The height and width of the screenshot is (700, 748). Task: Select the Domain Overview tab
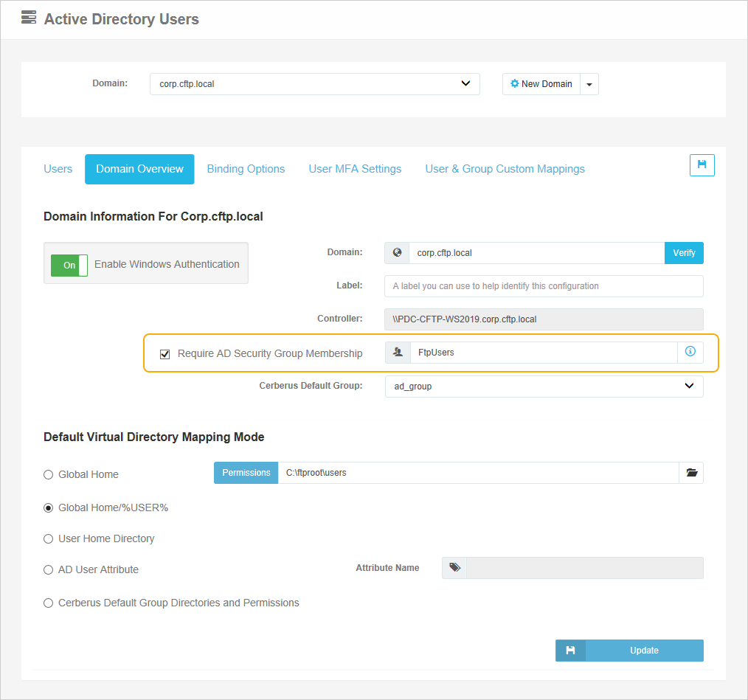[x=139, y=169]
